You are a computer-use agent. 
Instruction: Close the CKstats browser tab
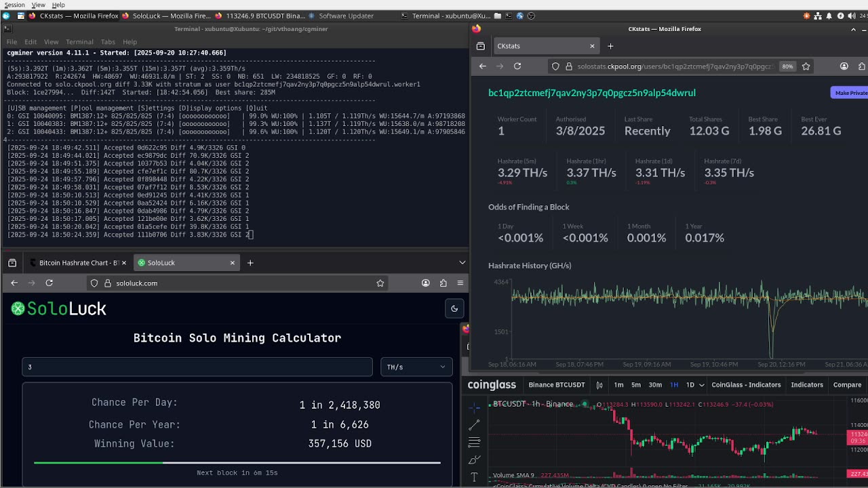click(x=592, y=46)
